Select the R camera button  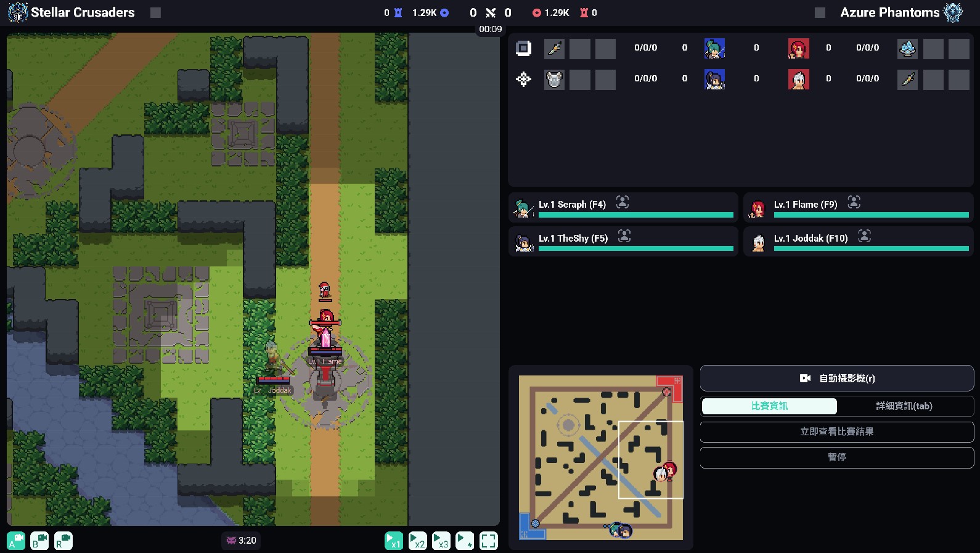pos(63,541)
